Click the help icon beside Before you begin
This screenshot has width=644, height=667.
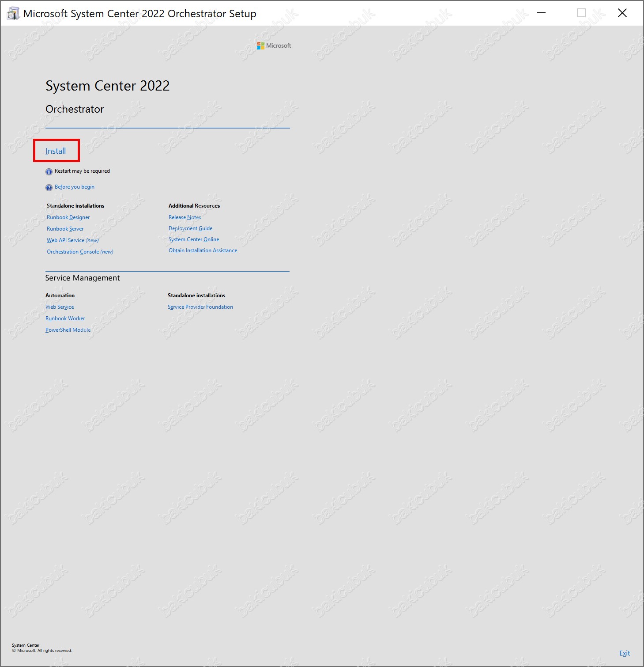(49, 187)
